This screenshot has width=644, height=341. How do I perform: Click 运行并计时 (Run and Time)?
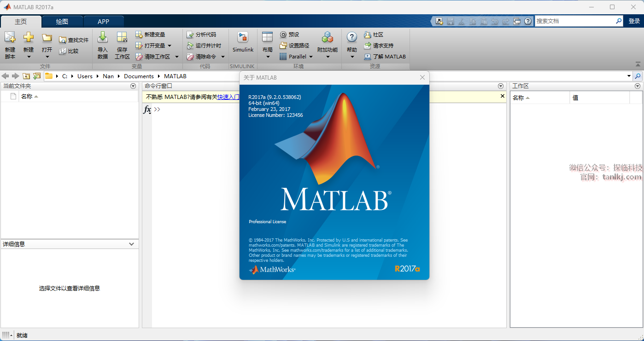204,46
